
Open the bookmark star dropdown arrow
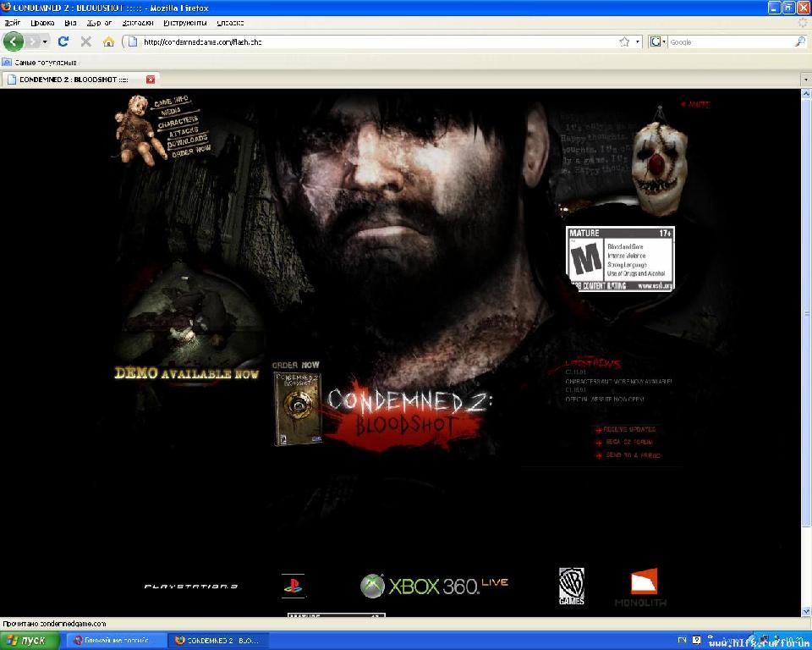pyautogui.click(x=638, y=42)
